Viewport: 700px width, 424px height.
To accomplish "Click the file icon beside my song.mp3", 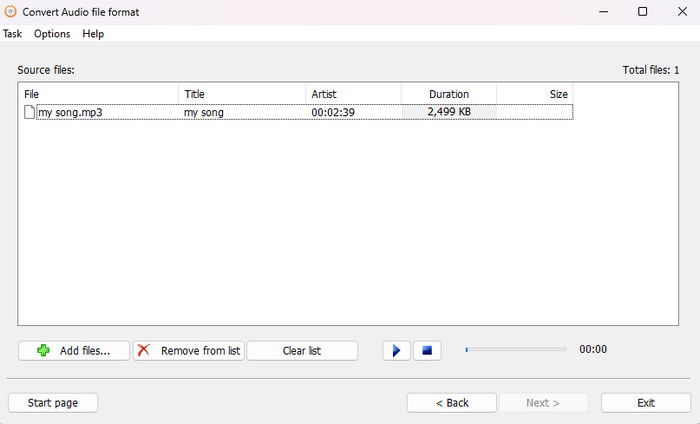I will point(29,112).
